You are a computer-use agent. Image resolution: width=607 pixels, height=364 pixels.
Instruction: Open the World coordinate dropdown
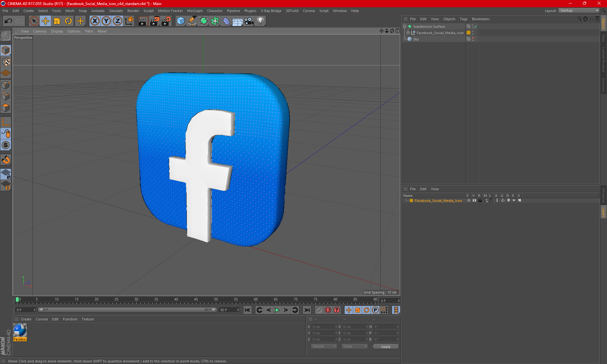[324, 346]
